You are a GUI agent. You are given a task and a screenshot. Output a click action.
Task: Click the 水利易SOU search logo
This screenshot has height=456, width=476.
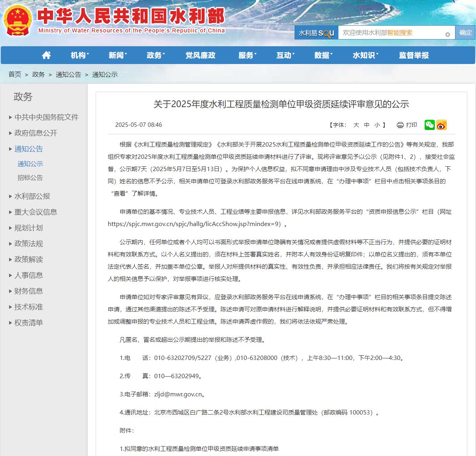pyautogui.click(x=316, y=33)
